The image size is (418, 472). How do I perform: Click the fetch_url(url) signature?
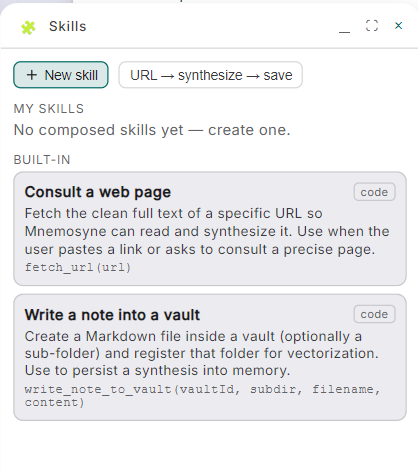click(78, 267)
